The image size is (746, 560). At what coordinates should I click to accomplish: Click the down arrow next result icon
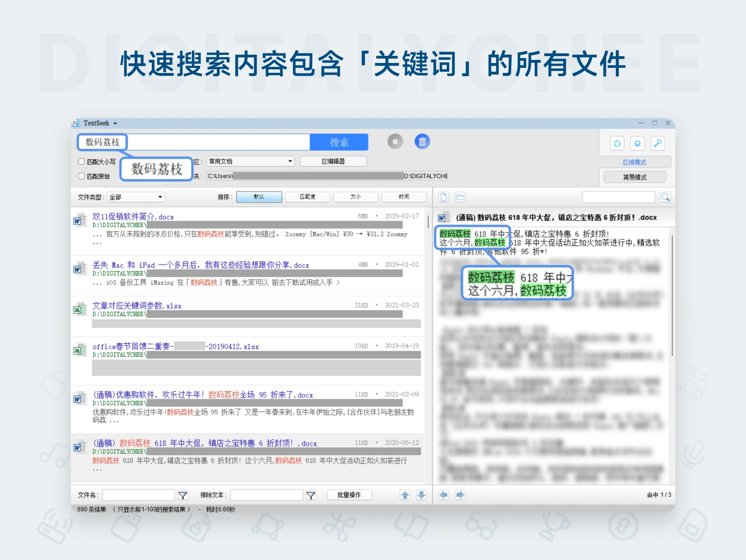coord(421,495)
